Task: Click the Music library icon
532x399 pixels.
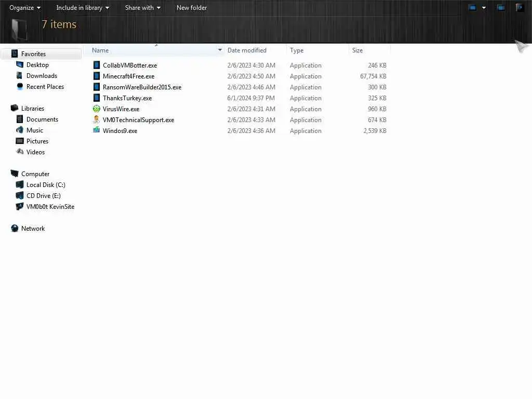Action: [x=20, y=130]
